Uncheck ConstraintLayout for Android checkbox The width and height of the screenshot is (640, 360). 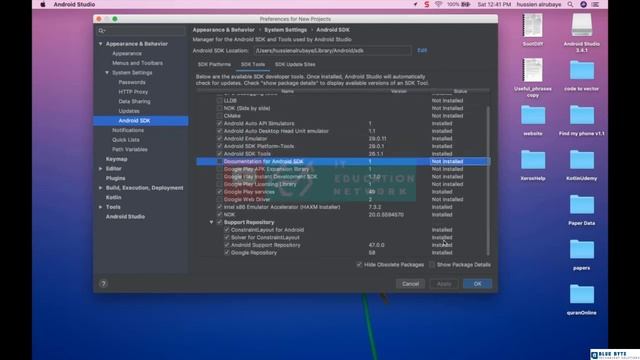click(227, 230)
